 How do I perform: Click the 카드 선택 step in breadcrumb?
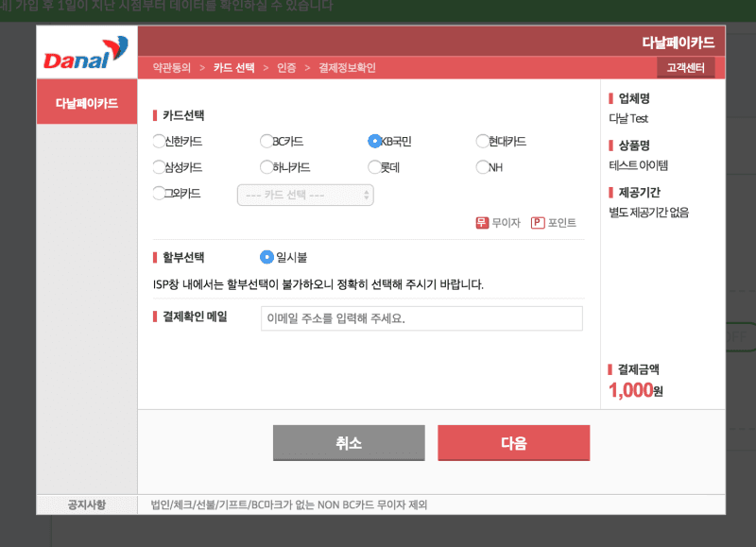[x=233, y=67]
